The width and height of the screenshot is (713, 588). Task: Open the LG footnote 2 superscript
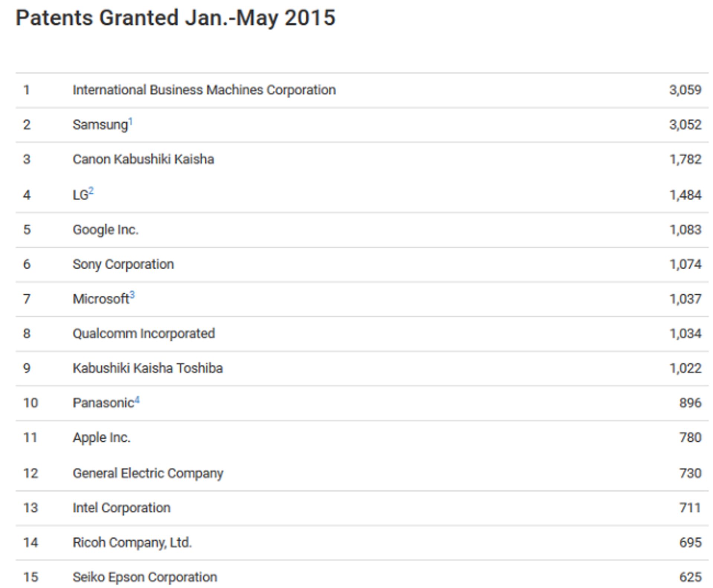(x=91, y=192)
